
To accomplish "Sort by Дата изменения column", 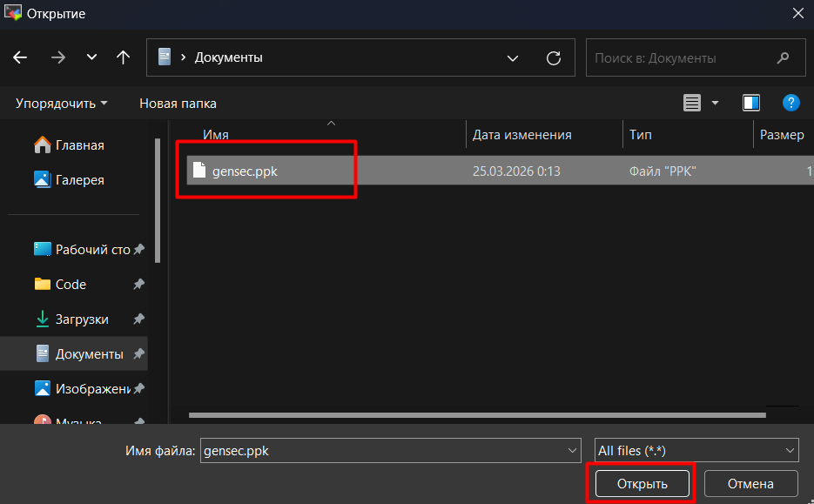I will pos(521,134).
